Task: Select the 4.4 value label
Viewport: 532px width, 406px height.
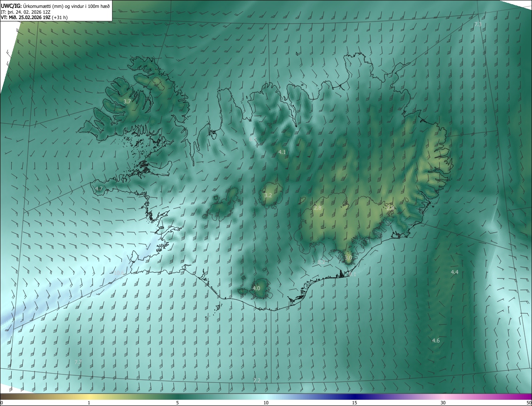Action: tap(454, 272)
